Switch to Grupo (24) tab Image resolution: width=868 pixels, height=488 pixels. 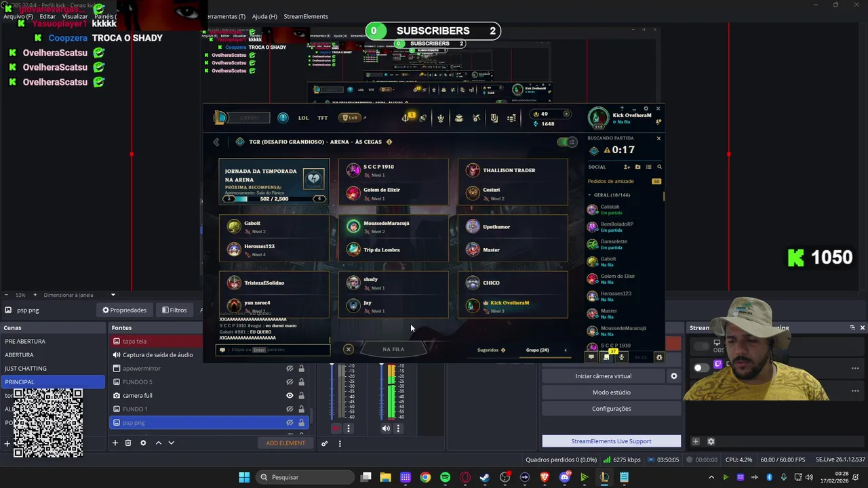(x=537, y=350)
